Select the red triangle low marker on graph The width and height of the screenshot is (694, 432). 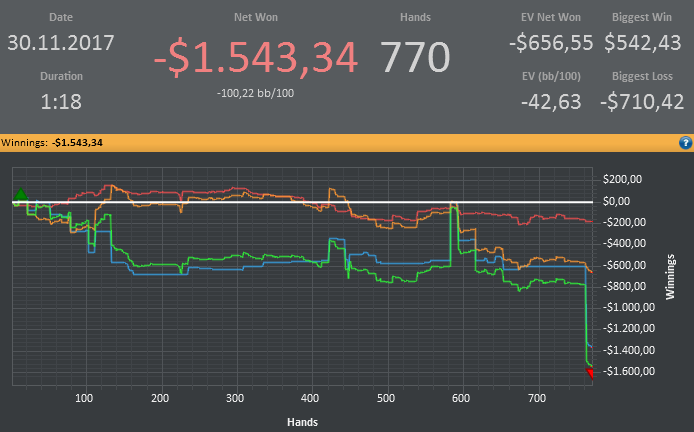(x=590, y=374)
